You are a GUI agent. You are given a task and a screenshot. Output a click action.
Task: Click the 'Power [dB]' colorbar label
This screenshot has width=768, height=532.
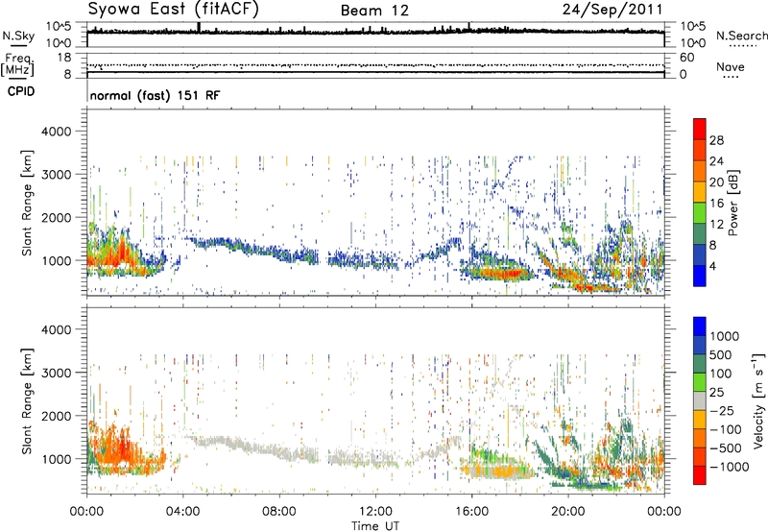click(x=732, y=203)
